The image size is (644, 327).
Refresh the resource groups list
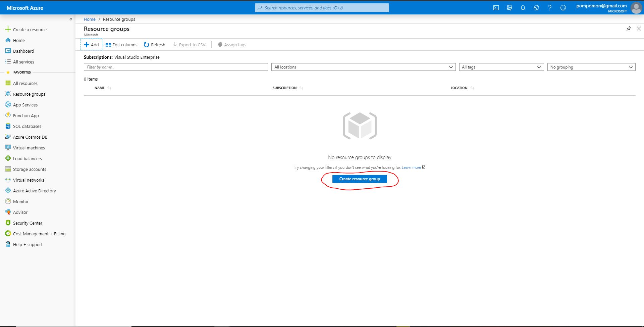click(x=155, y=45)
